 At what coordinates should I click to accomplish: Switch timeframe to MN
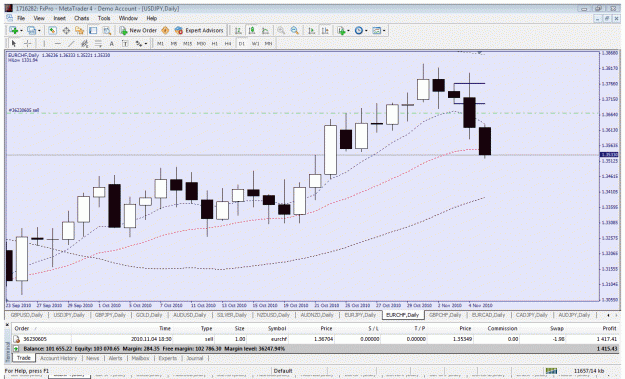269,43
